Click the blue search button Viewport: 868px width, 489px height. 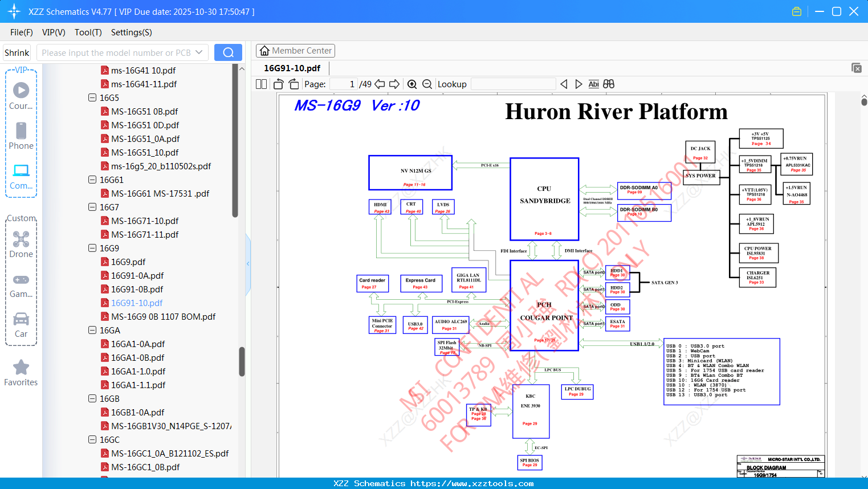[228, 52]
